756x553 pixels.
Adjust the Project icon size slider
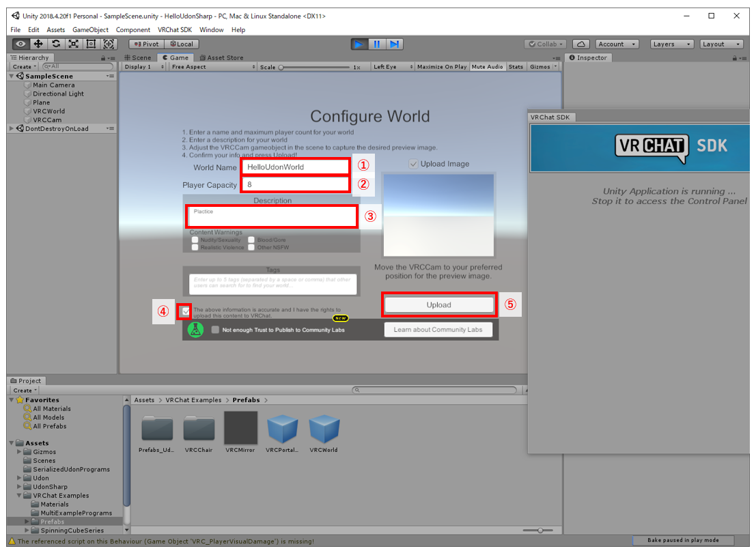(x=540, y=530)
